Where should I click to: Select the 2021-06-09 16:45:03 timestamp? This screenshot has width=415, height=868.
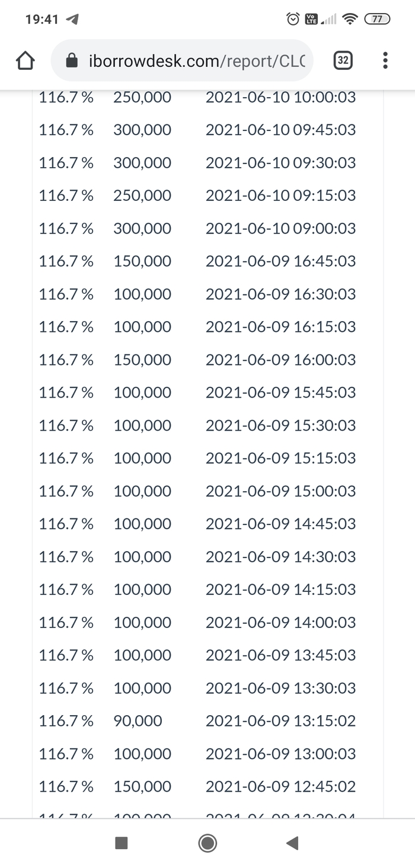pos(280,261)
